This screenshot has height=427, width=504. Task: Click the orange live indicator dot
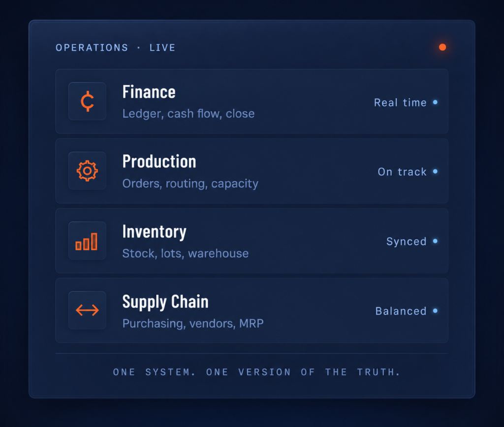click(442, 47)
